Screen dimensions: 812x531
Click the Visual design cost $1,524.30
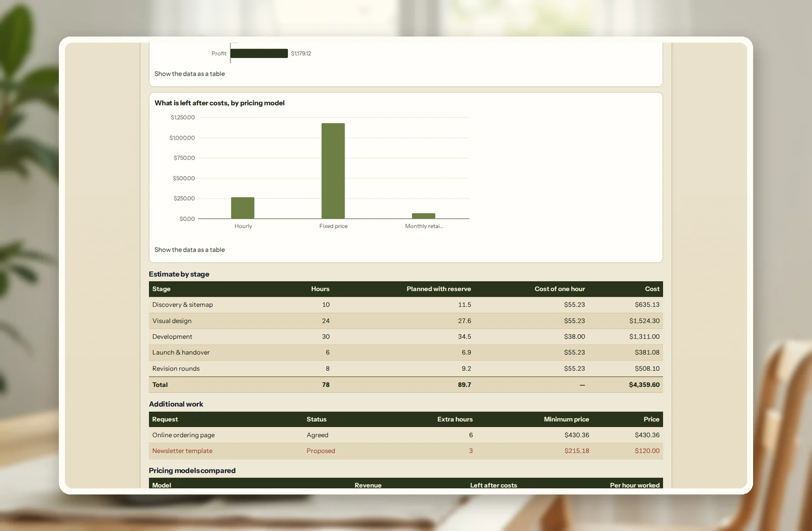tap(645, 321)
